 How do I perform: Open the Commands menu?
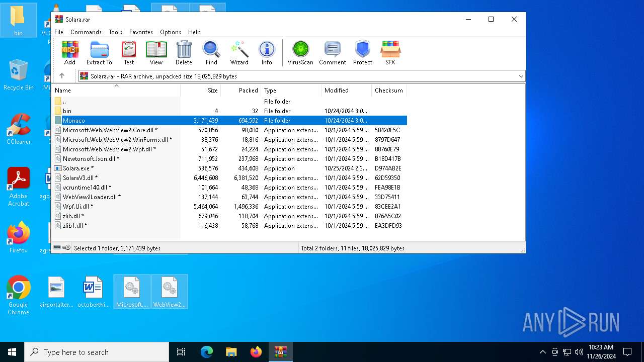tap(86, 32)
